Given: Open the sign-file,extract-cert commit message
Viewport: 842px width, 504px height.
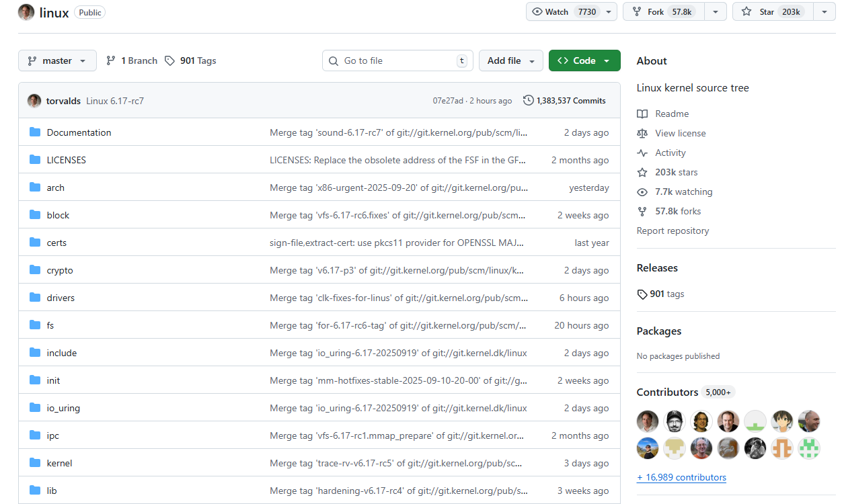Looking at the screenshot, I should tap(398, 243).
